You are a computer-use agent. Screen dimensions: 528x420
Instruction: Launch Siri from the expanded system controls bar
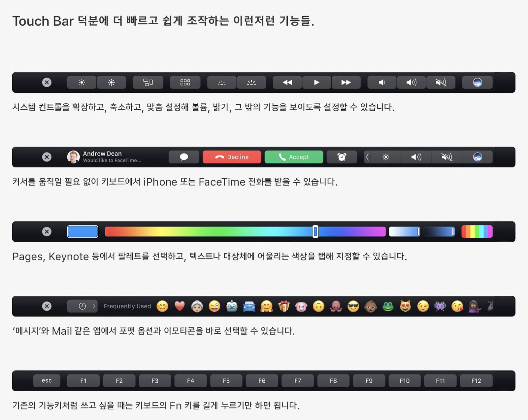point(478,83)
